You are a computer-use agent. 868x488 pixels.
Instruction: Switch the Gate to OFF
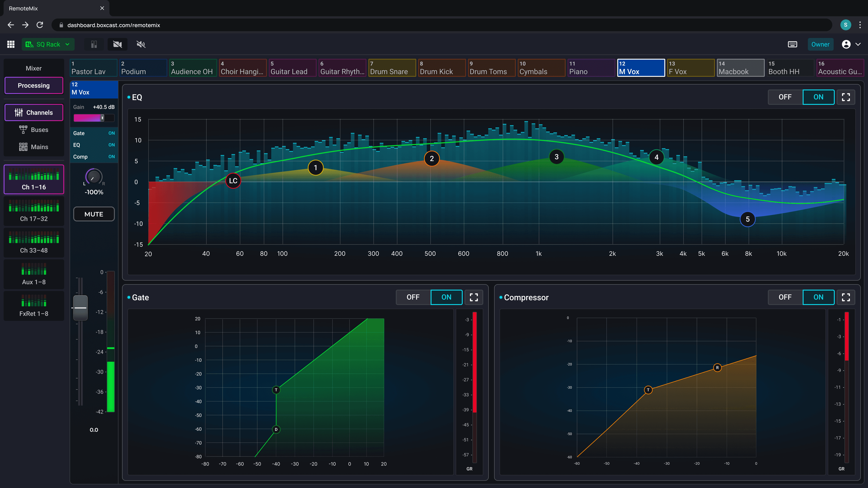(413, 297)
